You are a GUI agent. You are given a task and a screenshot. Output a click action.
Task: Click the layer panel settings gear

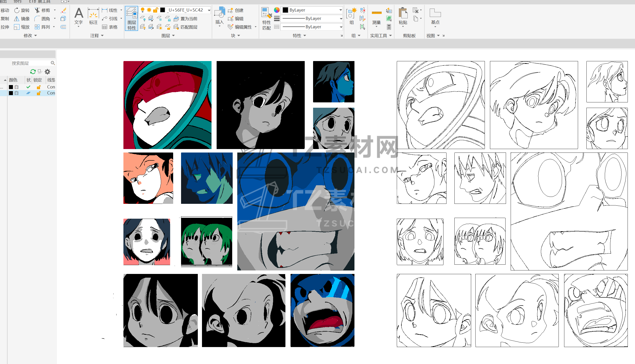point(47,72)
